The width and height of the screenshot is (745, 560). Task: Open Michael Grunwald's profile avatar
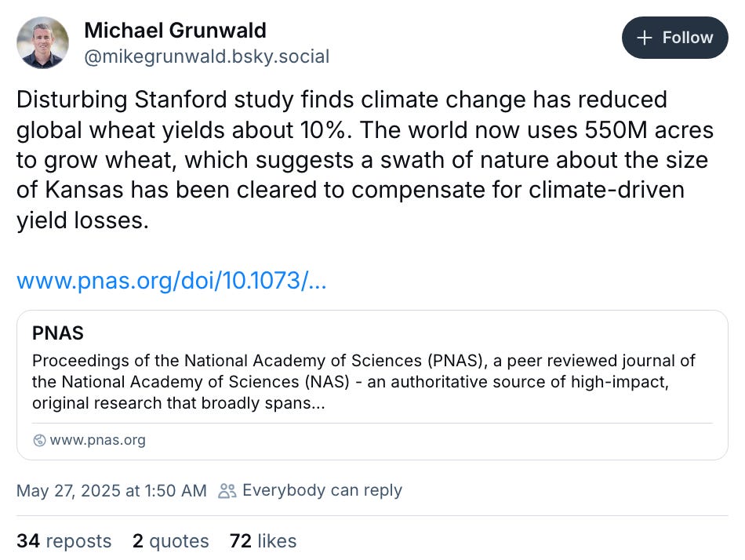coord(42,42)
